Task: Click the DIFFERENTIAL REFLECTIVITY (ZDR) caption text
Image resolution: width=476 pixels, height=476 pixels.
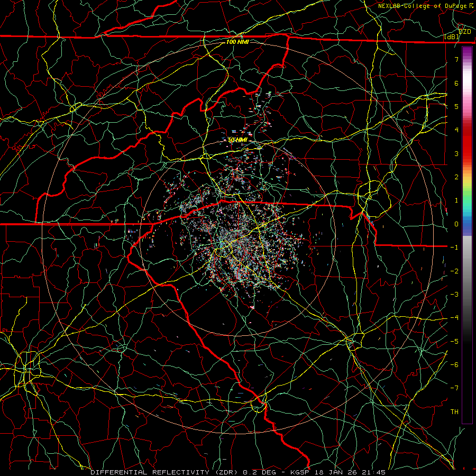Action: click(165, 472)
